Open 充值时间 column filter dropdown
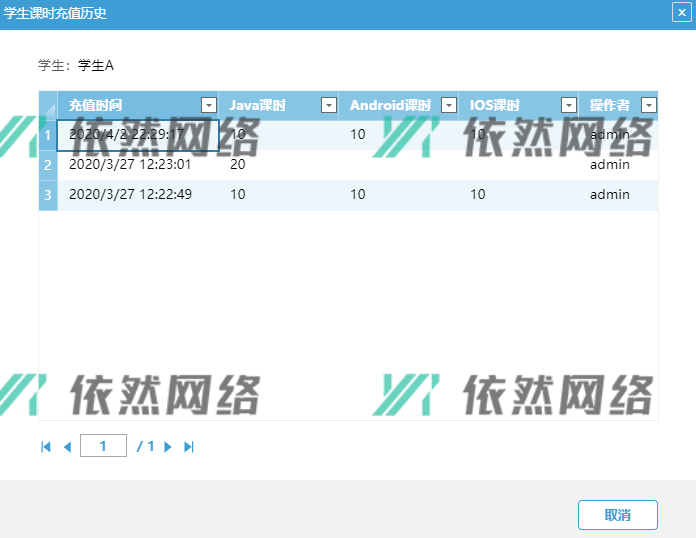This screenshot has height=538, width=696. pos(208,105)
